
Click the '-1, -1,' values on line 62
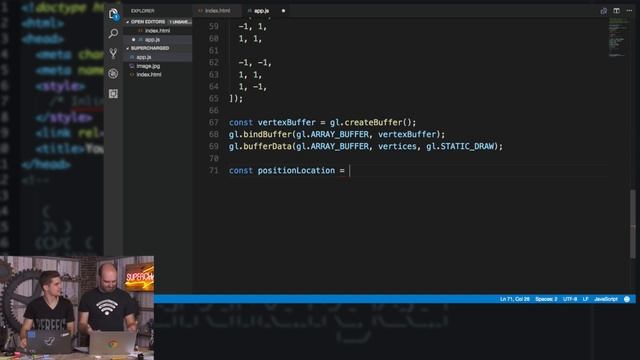(x=255, y=62)
